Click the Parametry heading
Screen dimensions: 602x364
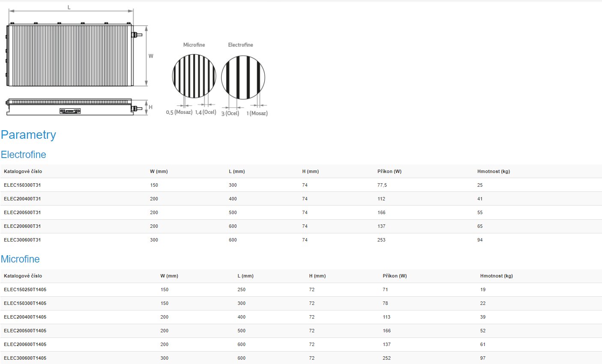28,135
